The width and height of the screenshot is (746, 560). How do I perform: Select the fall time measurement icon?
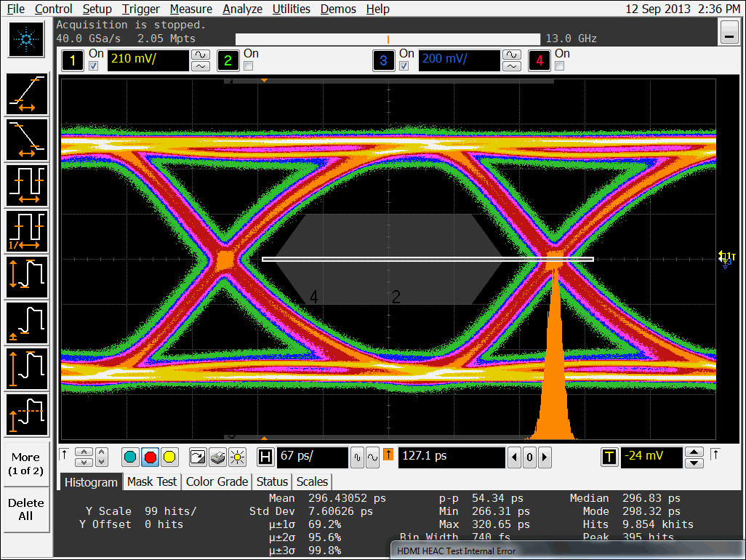(x=27, y=139)
